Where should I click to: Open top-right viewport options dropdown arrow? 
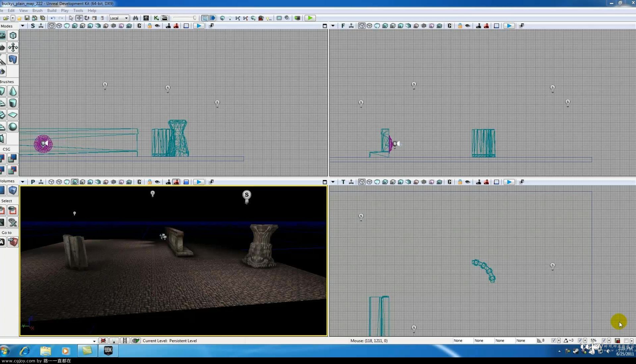(333, 26)
